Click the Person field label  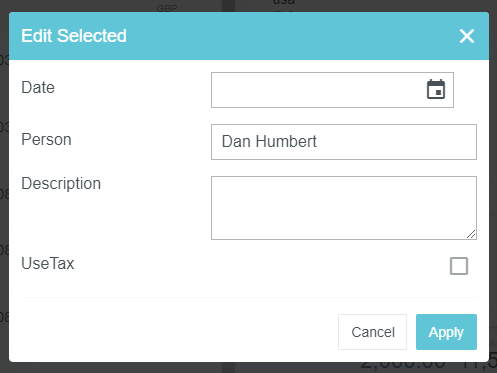pos(46,140)
